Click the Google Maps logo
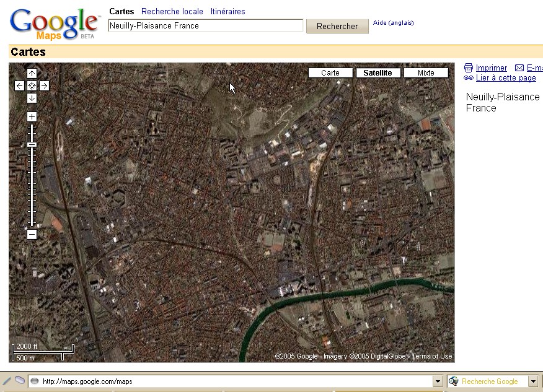Image resolution: width=543 pixels, height=392 pixels. click(x=55, y=23)
